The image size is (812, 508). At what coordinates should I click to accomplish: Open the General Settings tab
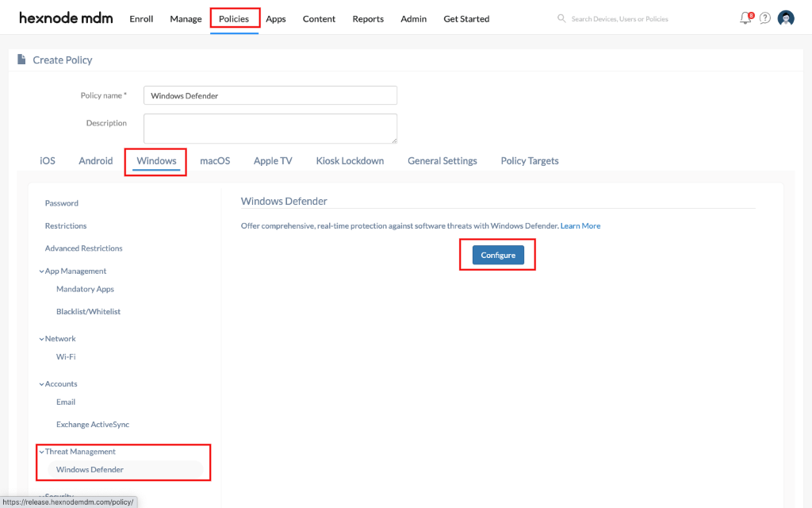tap(442, 160)
